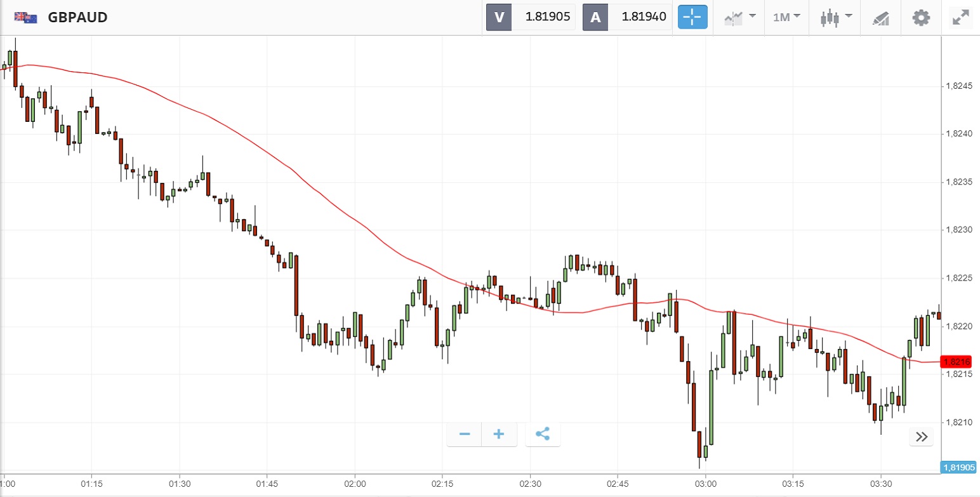This screenshot has width=980, height=497.
Task: Open the candlestick chart type dropdown
Action: click(836, 17)
